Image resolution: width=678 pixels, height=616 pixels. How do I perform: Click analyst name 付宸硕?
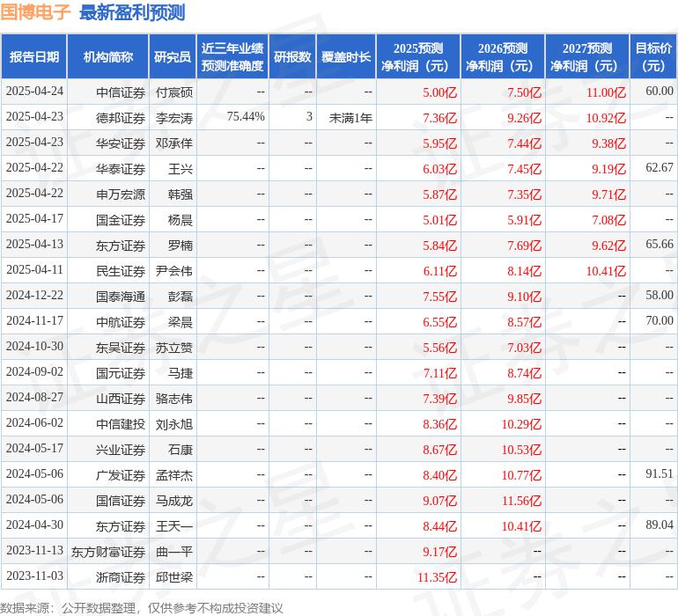tap(173, 92)
